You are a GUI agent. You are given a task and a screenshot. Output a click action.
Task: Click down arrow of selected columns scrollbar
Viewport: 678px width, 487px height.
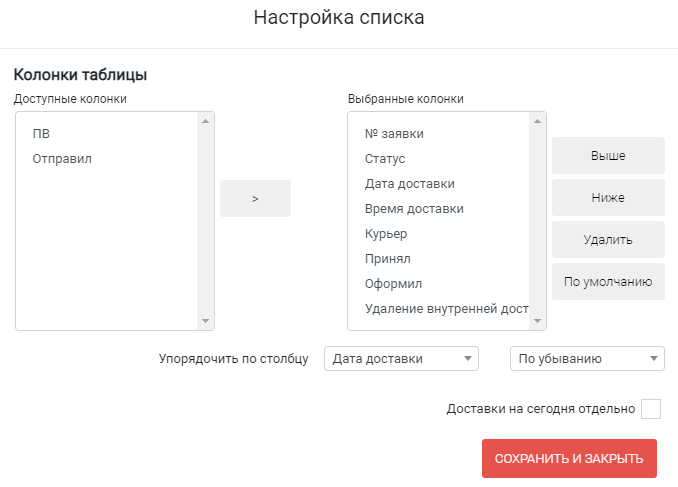[x=537, y=321]
